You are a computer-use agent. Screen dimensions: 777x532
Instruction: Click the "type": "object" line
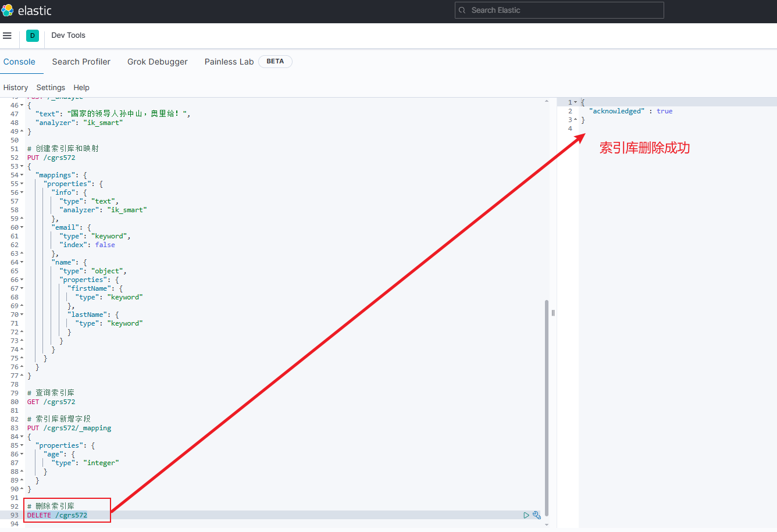click(93, 271)
